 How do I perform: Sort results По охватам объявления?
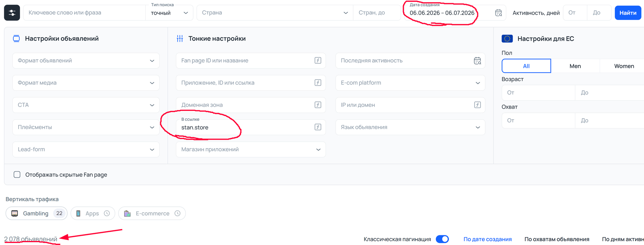[x=557, y=239]
